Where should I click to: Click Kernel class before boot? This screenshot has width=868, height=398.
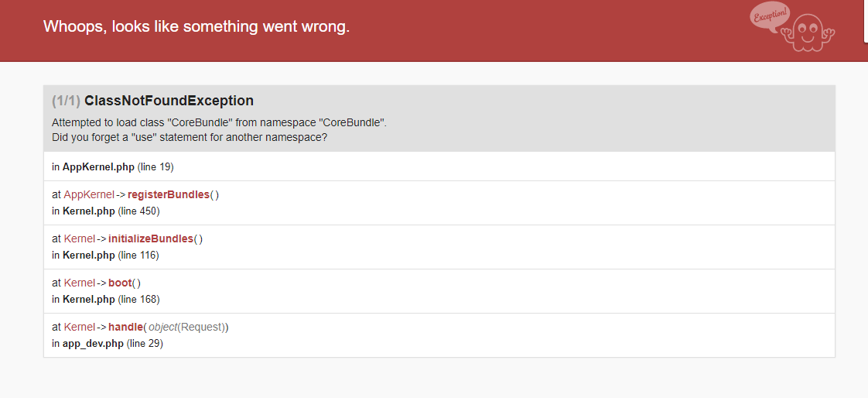tap(79, 283)
